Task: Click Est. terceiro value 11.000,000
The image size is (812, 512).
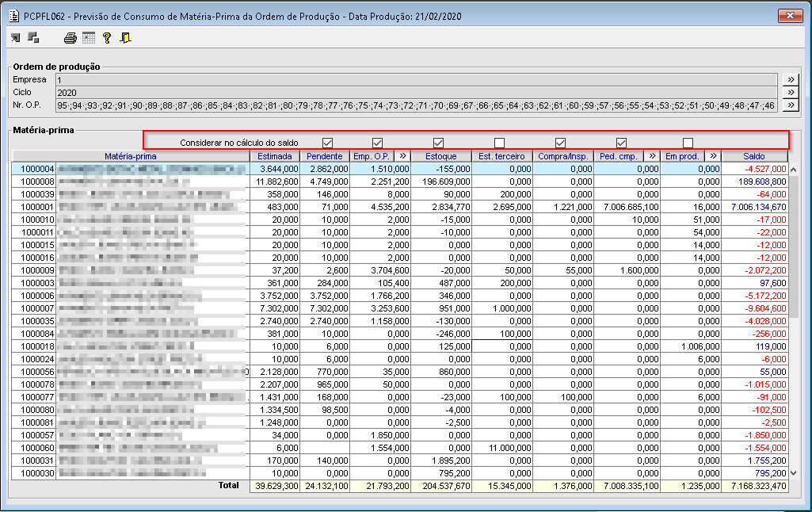Action: click(509, 448)
